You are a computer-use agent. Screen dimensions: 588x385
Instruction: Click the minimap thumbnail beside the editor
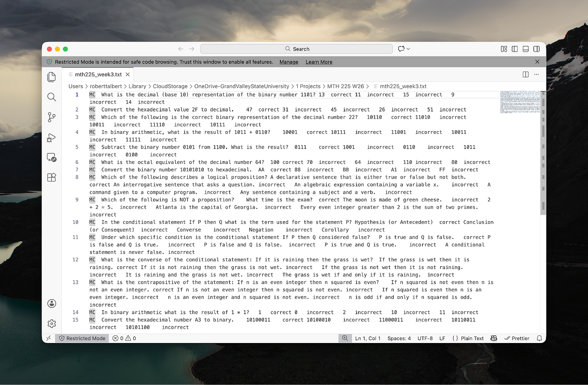[520, 102]
